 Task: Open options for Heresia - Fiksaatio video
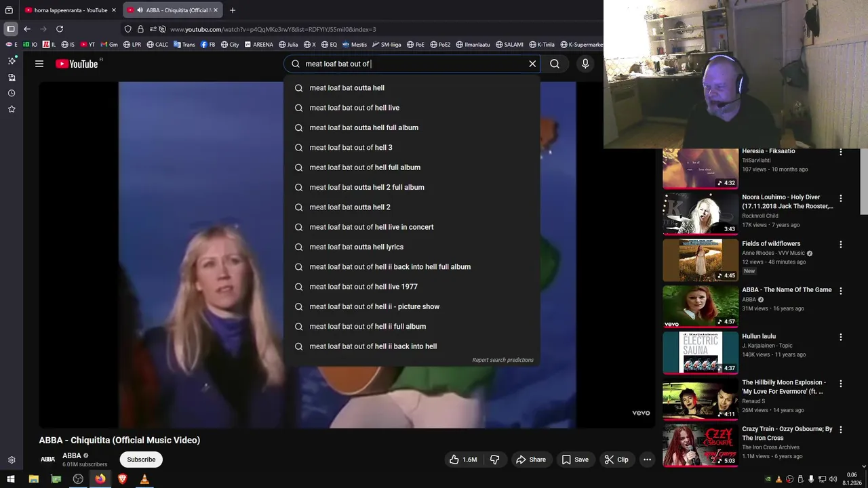pos(841,152)
